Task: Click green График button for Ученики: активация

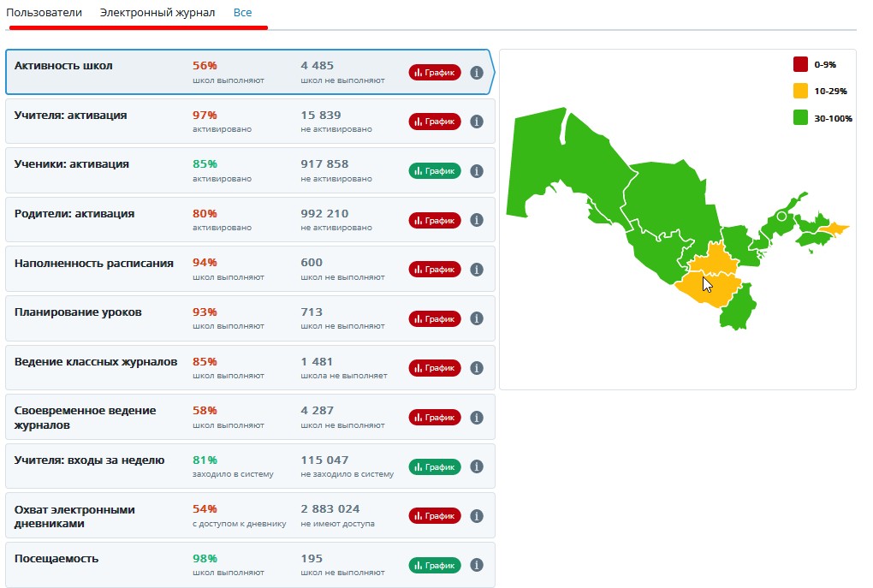Action: tap(435, 171)
